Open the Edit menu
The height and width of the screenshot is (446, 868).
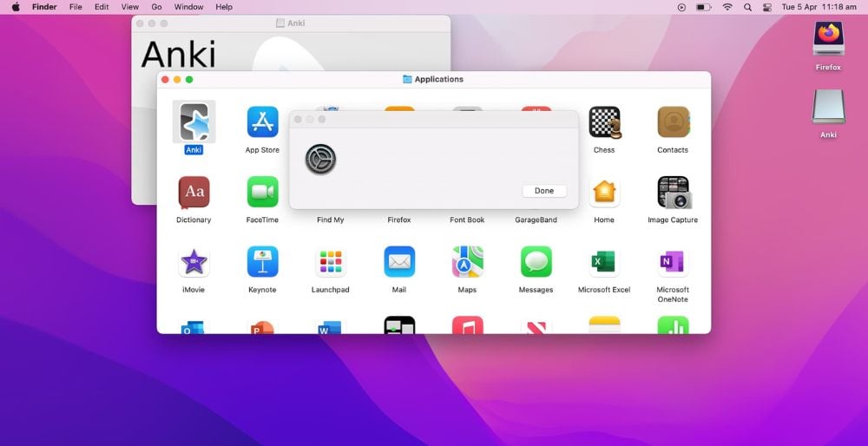(102, 7)
